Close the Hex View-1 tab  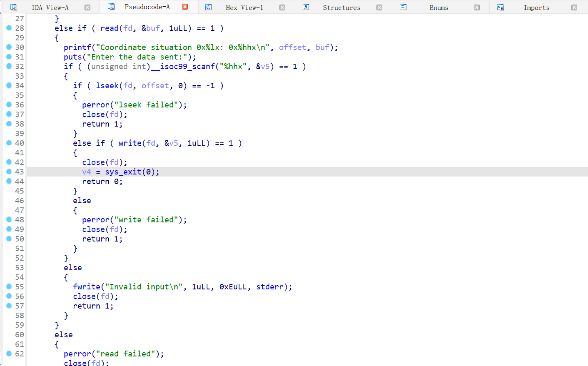tap(282, 7)
